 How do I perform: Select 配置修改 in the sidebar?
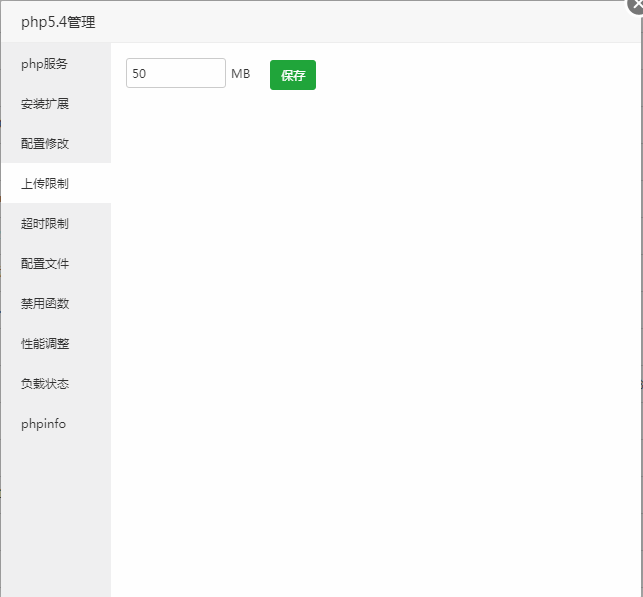click(x=56, y=144)
